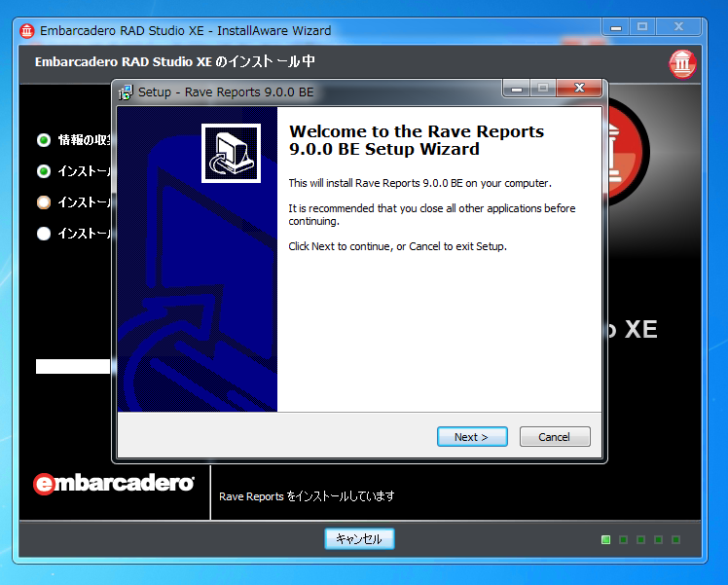Click the orange in-progress install step indicator
The height and width of the screenshot is (585, 728).
click(x=44, y=202)
